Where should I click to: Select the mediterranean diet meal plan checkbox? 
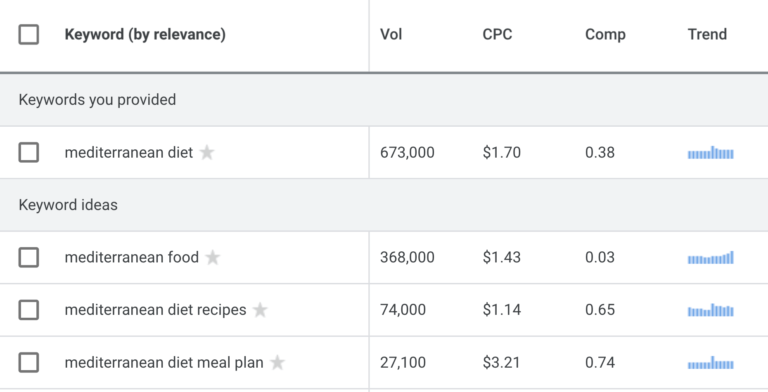29,363
